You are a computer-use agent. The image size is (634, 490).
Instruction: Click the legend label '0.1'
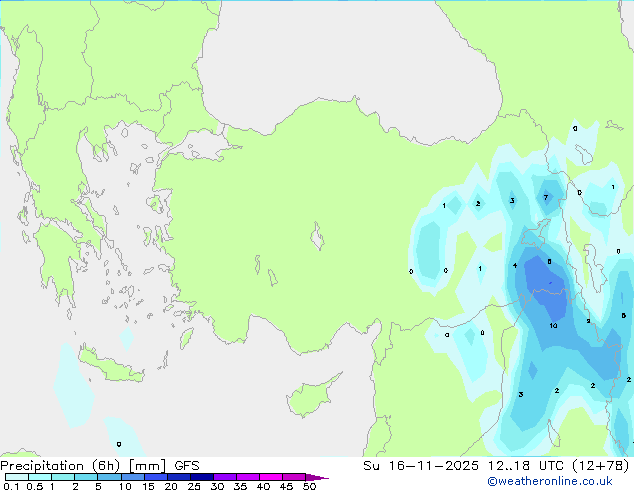[11, 486]
